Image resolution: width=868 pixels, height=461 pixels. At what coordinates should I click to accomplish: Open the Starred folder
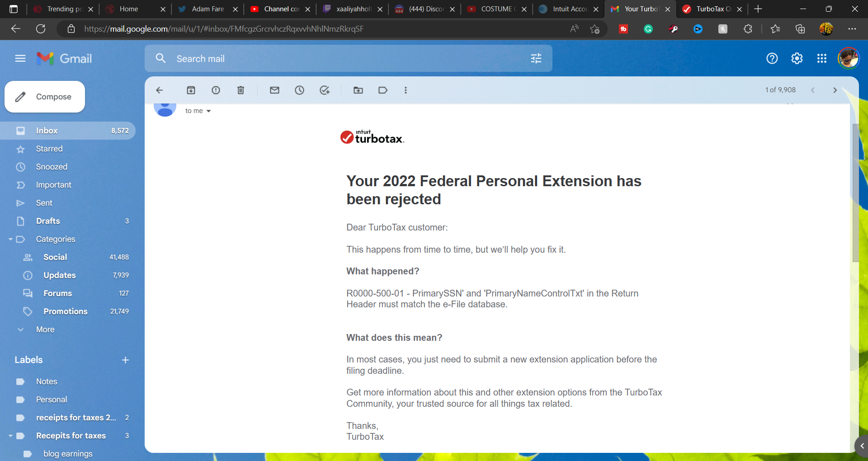pyautogui.click(x=68, y=149)
